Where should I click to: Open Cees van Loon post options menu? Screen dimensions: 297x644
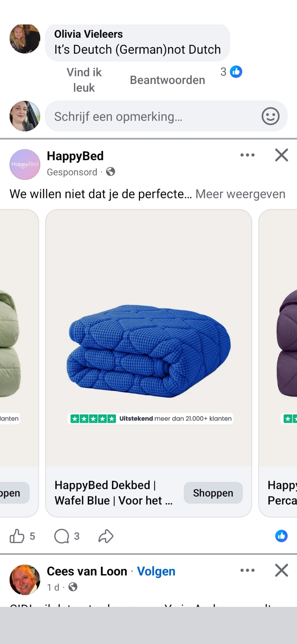coord(247,570)
